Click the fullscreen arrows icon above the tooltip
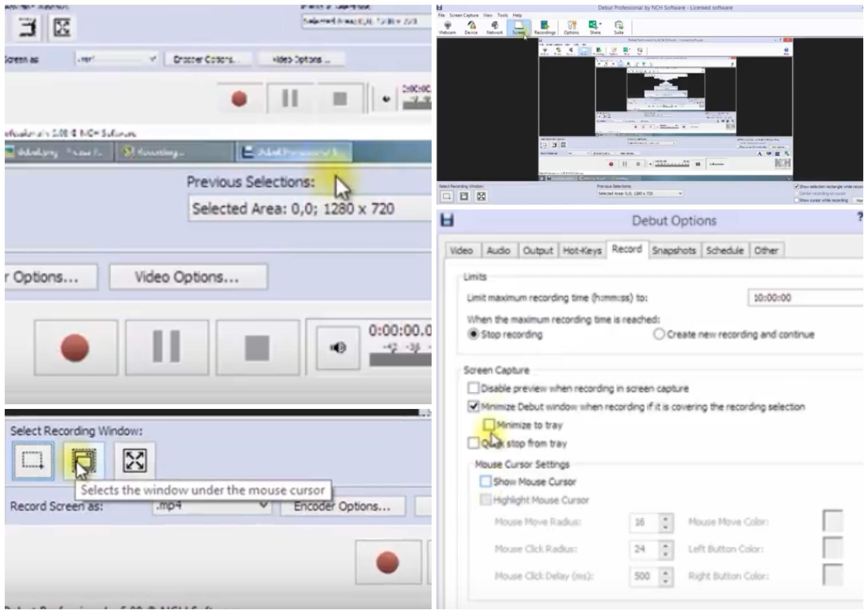The width and height of the screenshot is (868, 614). (135, 460)
